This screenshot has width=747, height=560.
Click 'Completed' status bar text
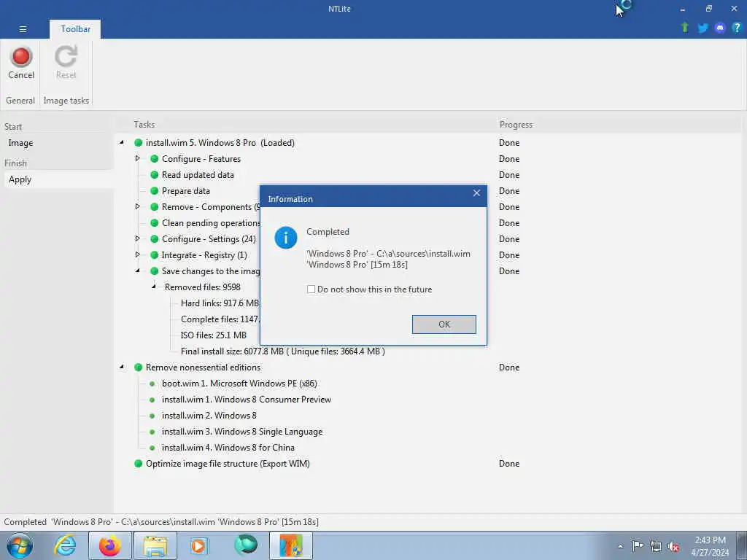pos(26,522)
